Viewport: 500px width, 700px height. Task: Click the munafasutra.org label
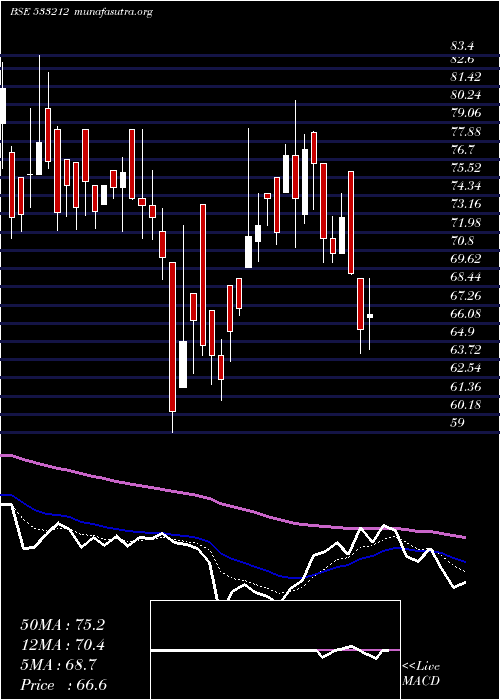pyautogui.click(x=112, y=12)
